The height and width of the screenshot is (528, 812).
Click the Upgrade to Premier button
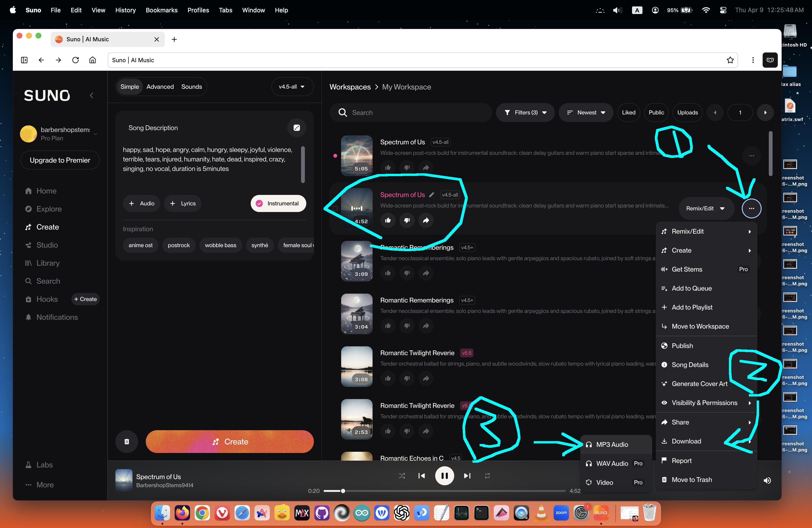(60, 160)
